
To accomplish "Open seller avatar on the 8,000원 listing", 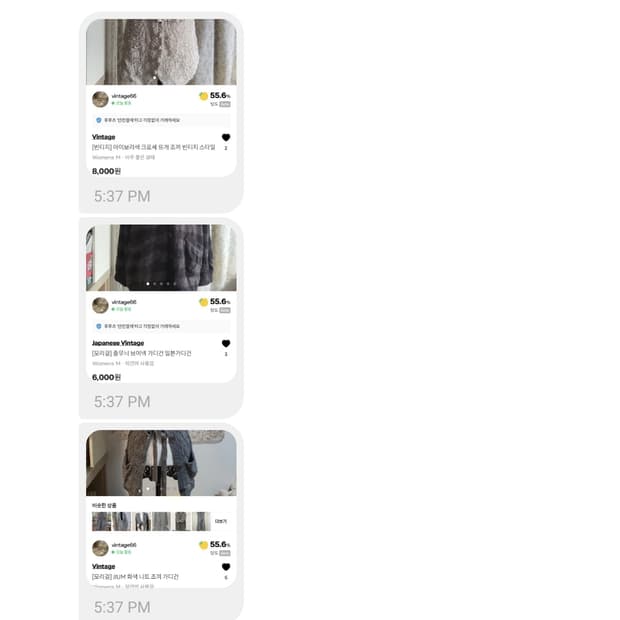I will (x=100, y=99).
